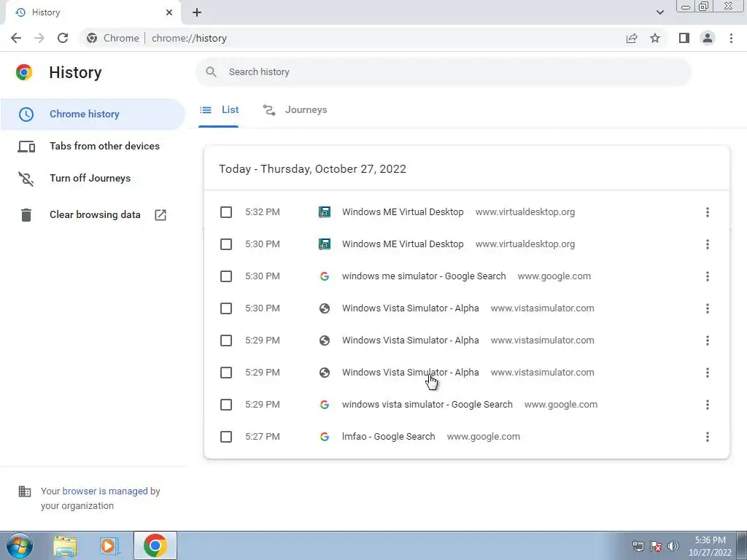This screenshot has width=747, height=560.
Task: Open actions menu for 5:30 PM Windows ME entry
Action: [x=708, y=244]
